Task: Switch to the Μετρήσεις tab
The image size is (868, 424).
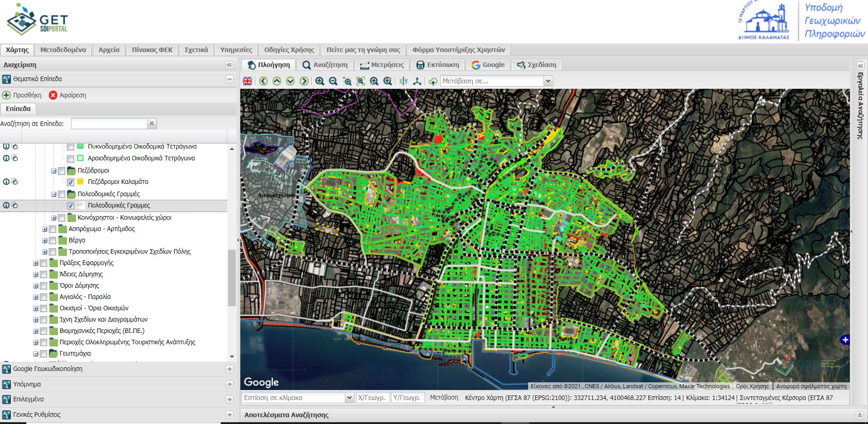Action: click(x=382, y=65)
